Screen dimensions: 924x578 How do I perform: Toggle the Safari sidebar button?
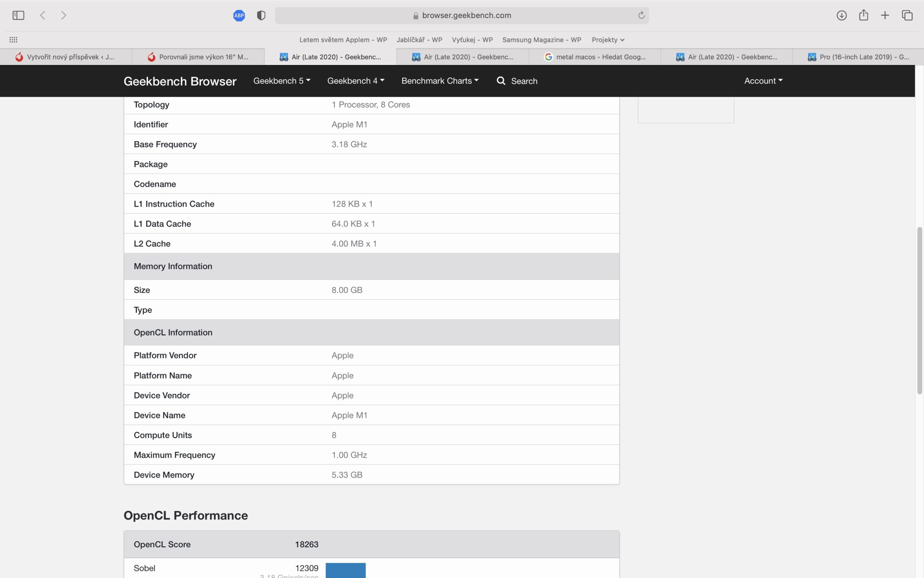pos(18,15)
